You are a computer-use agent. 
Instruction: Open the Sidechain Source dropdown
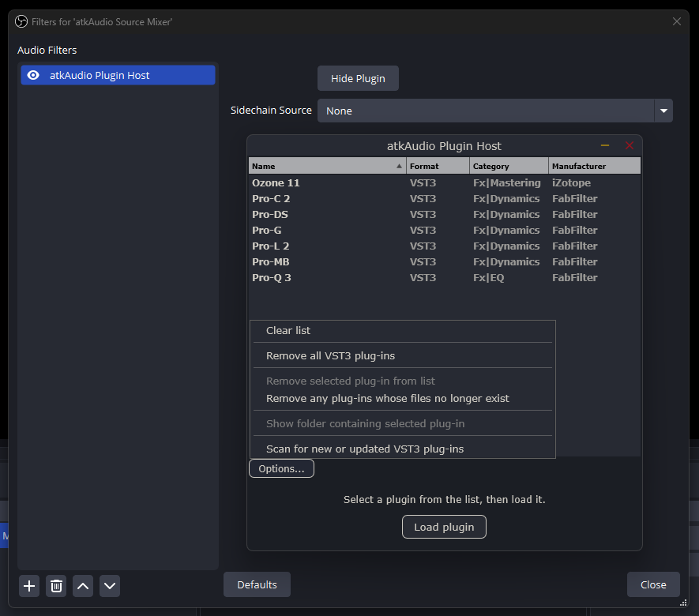coord(663,111)
